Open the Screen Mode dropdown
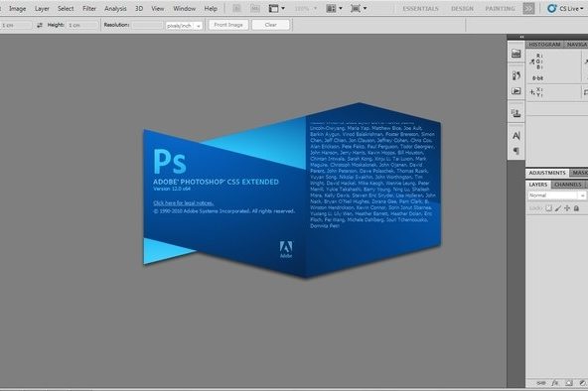Image resolution: width=588 pixels, height=391 pixels. (359, 8)
